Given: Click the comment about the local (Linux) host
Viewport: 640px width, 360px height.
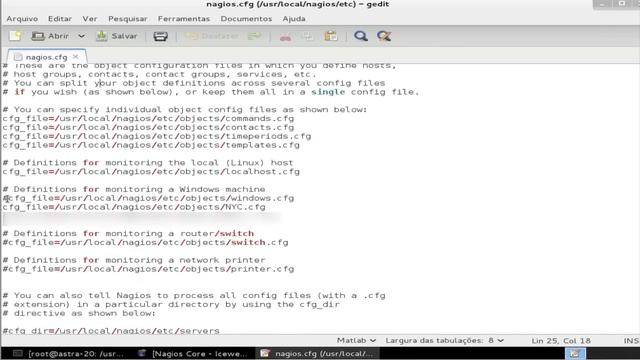Looking at the screenshot, I should pos(148,163).
